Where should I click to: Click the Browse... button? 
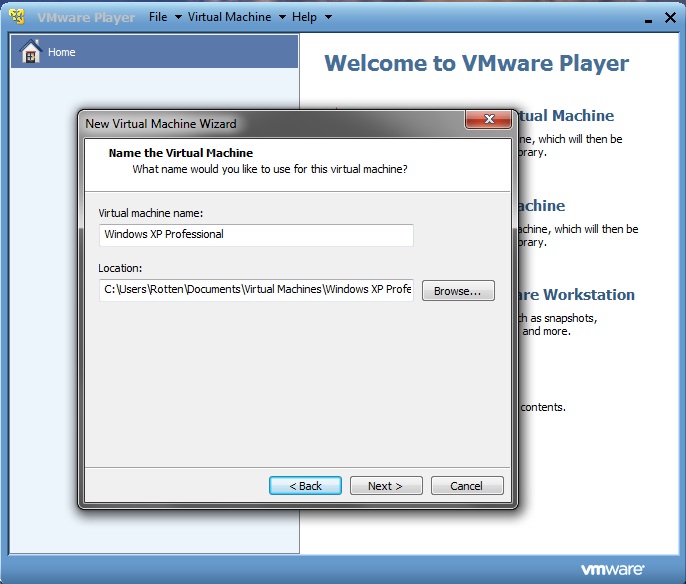[x=458, y=291]
